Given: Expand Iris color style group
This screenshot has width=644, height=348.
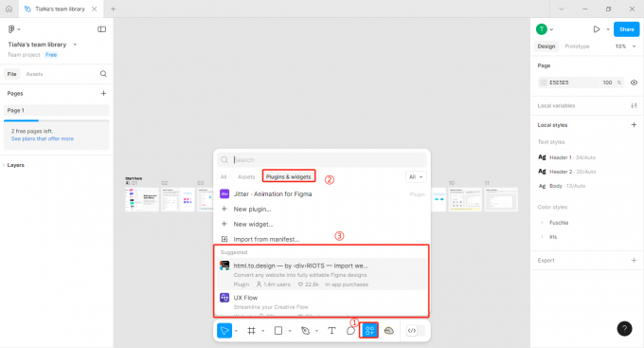Looking at the screenshot, I should click(x=542, y=237).
